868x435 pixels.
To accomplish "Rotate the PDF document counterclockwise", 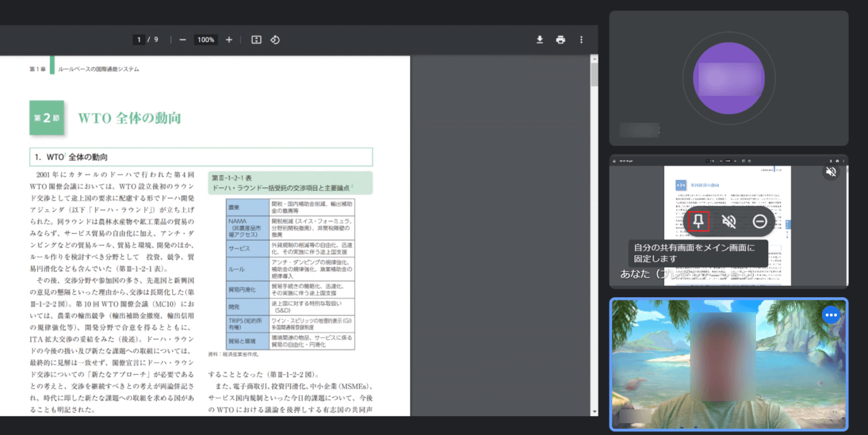I will point(275,40).
